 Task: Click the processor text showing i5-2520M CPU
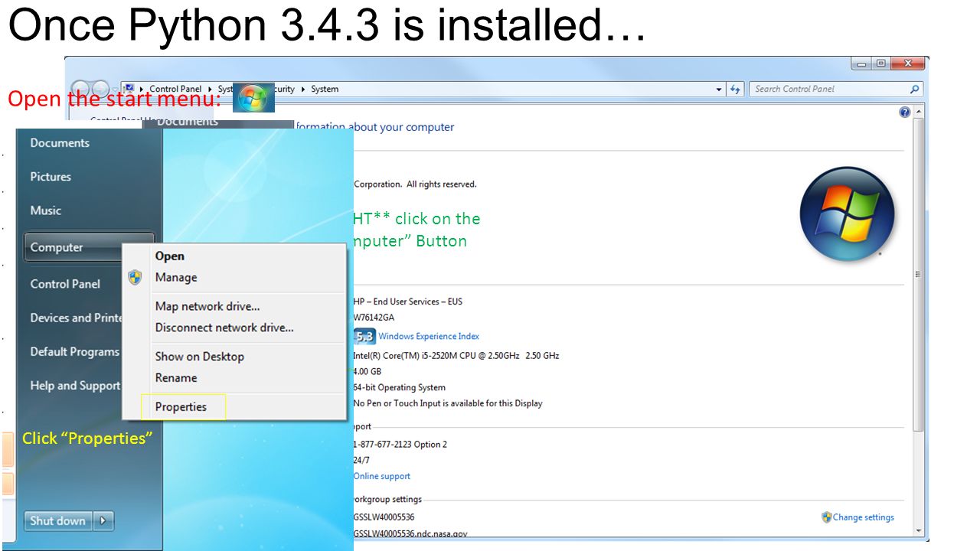[x=456, y=356]
